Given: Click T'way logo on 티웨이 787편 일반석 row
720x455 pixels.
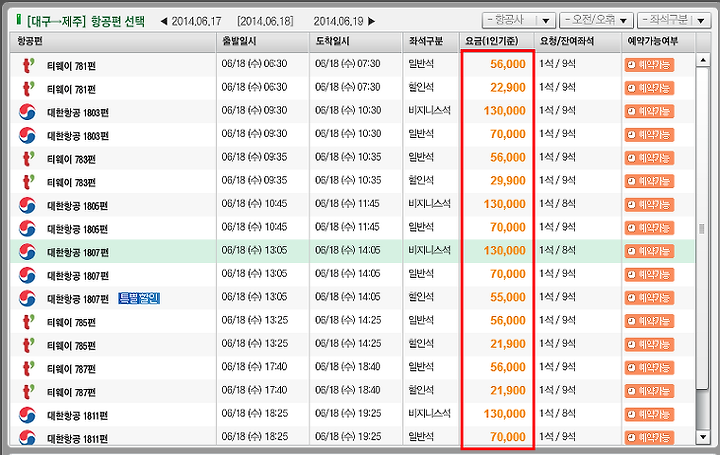Looking at the screenshot, I should point(28,368).
